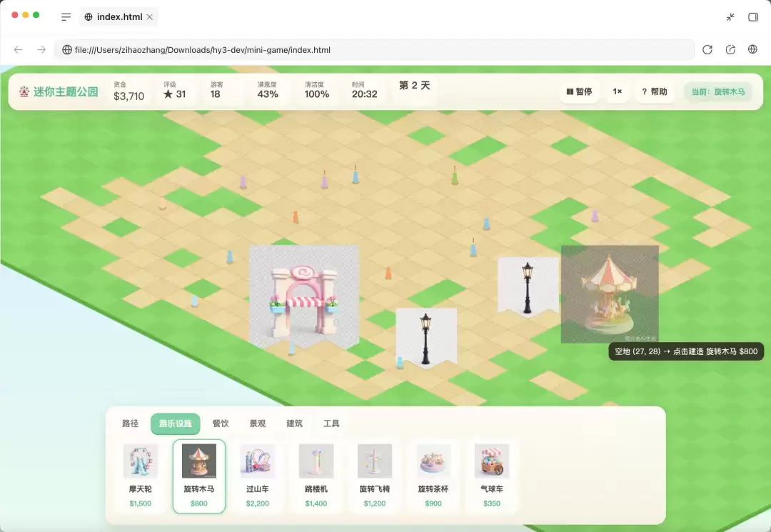771x532 pixels.
Task: Select the 摩天轮 Ferris wheel ride
Action: [x=141, y=476]
